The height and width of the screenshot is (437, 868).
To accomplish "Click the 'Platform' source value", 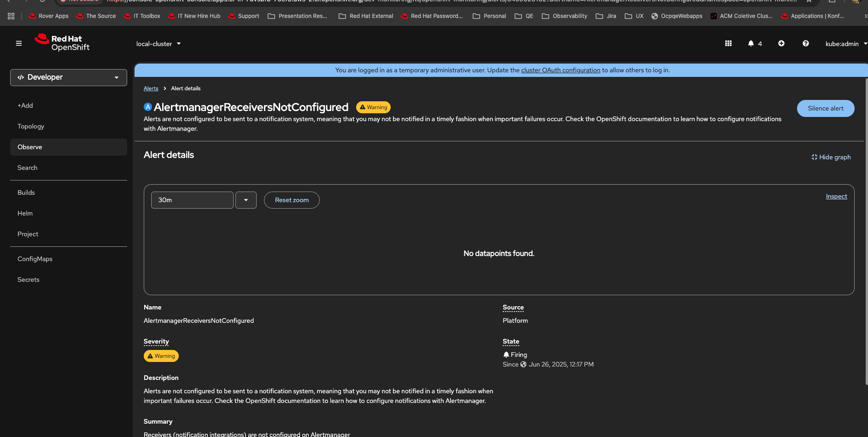I will click(x=516, y=320).
